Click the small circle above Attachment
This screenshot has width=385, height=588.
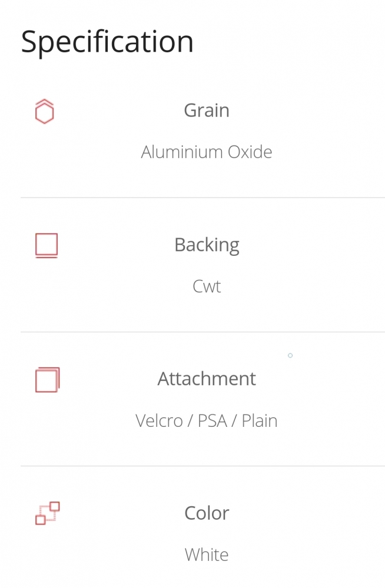point(290,355)
